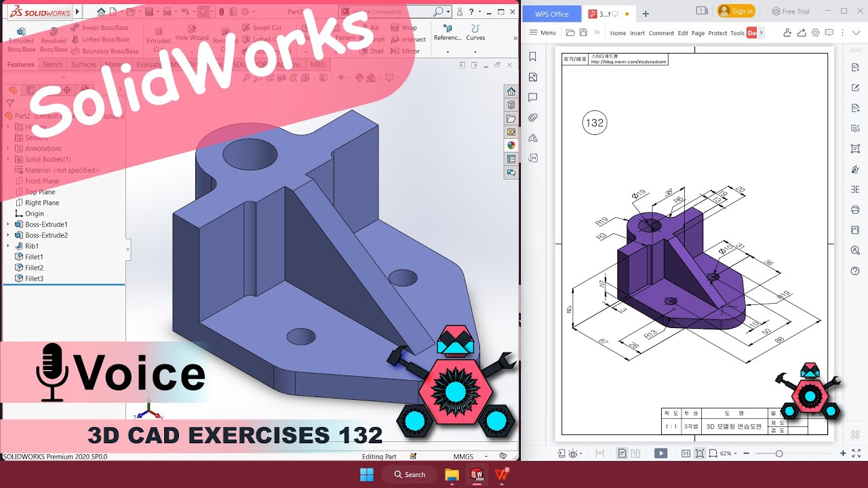Viewport: 868px width, 488px height.
Task: Click WPS save disk icon
Action: (x=583, y=33)
